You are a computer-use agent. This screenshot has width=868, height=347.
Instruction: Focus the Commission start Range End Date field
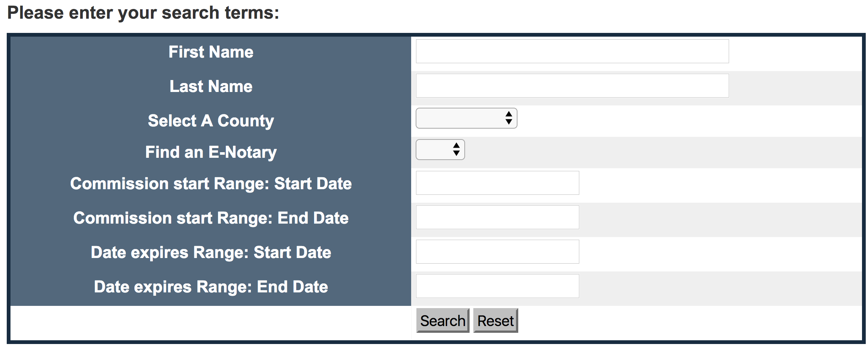pyautogui.click(x=497, y=217)
